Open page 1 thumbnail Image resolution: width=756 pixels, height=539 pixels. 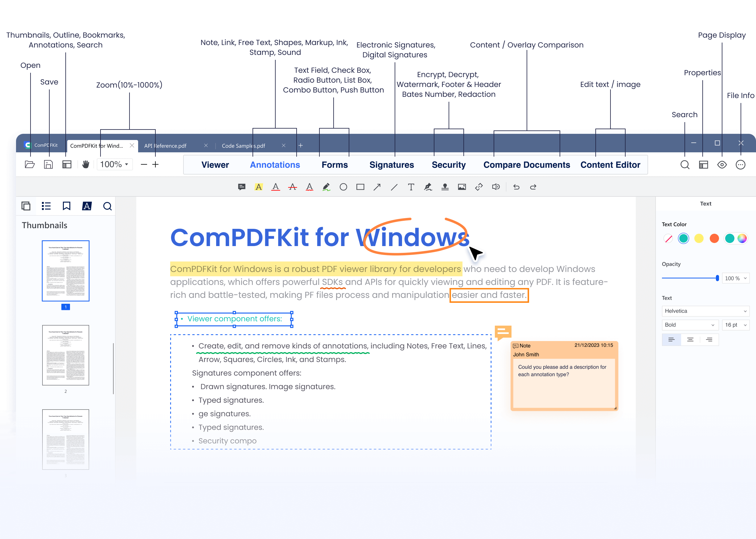coord(66,271)
